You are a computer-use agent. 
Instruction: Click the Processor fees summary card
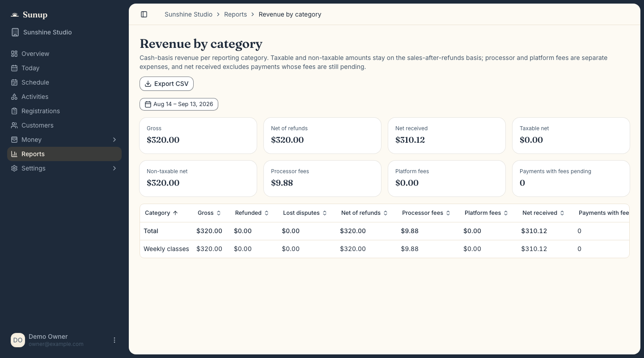pos(322,179)
